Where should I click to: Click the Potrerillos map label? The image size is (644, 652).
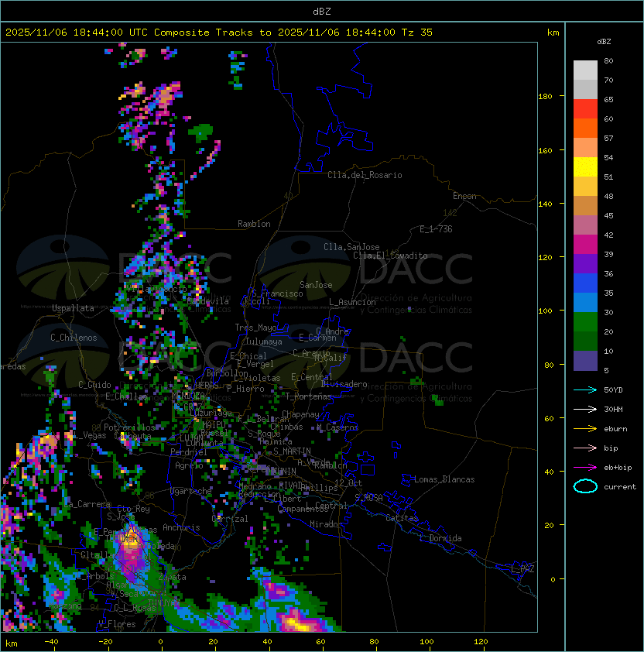pyautogui.click(x=129, y=427)
